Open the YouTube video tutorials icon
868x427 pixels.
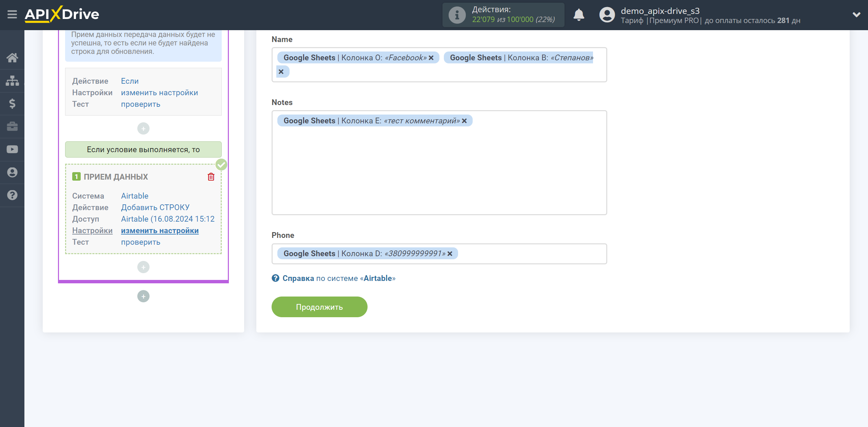click(12, 149)
